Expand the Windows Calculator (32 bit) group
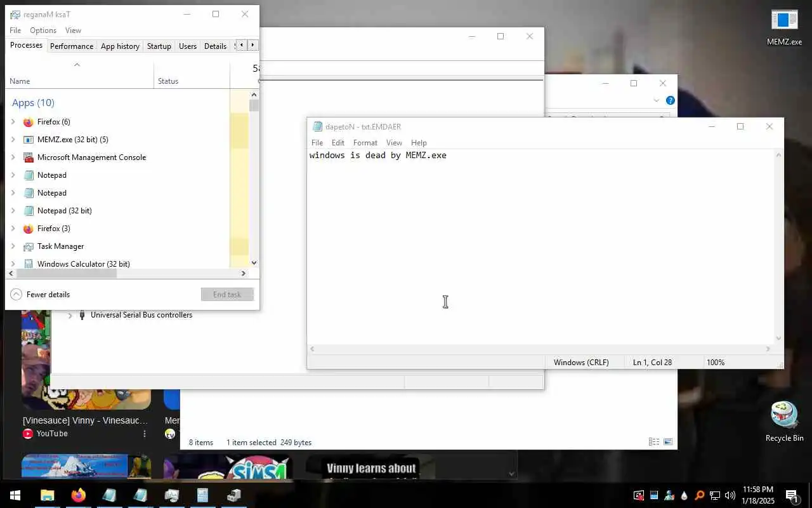The image size is (812, 508). [x=13, y=264]
